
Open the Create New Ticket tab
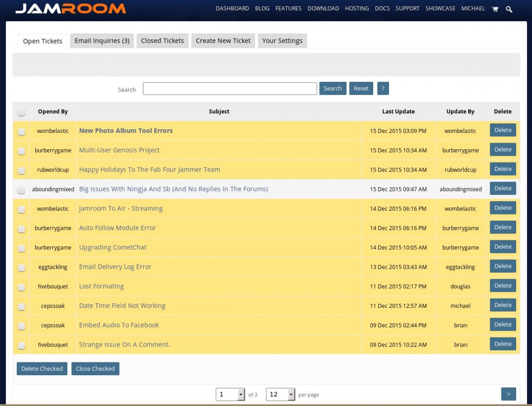tap(223, 41)
